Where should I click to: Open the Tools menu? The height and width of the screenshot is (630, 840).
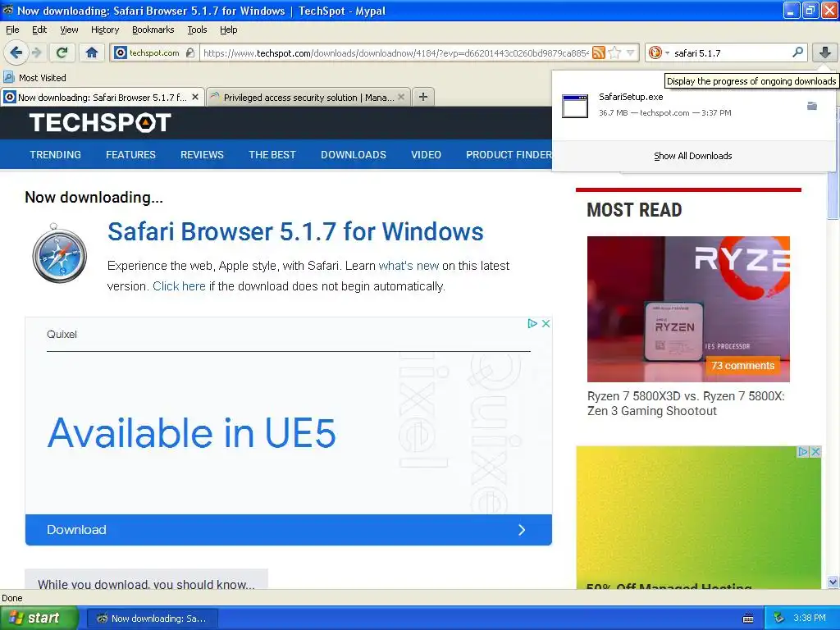click(197, 30)
